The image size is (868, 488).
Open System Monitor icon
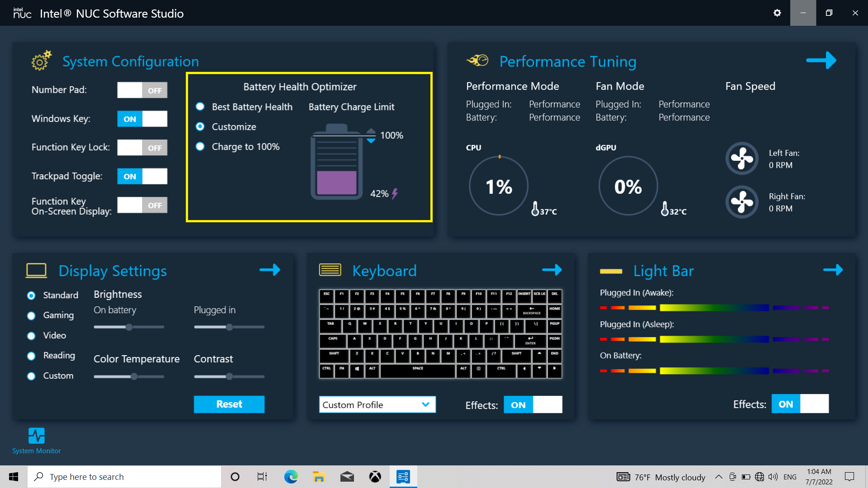click(37, 436)
